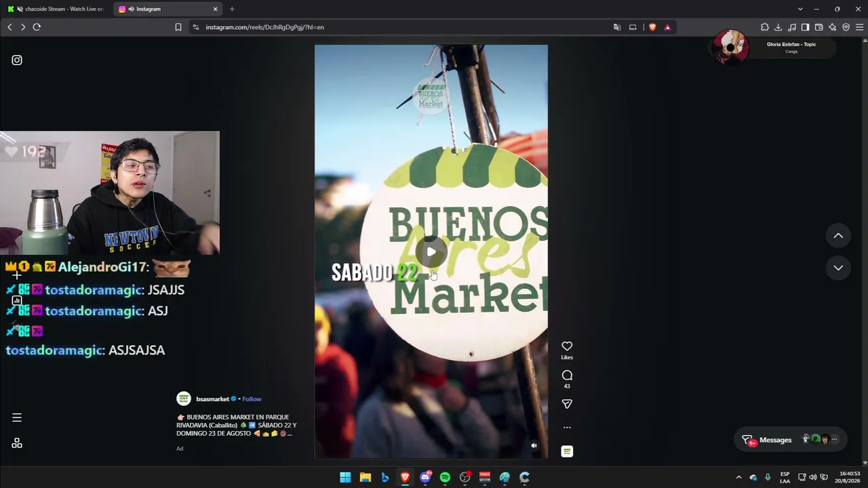868x488 pixels.
Task: Toggle the browser sidebar panel
Action: pos(805,27)
